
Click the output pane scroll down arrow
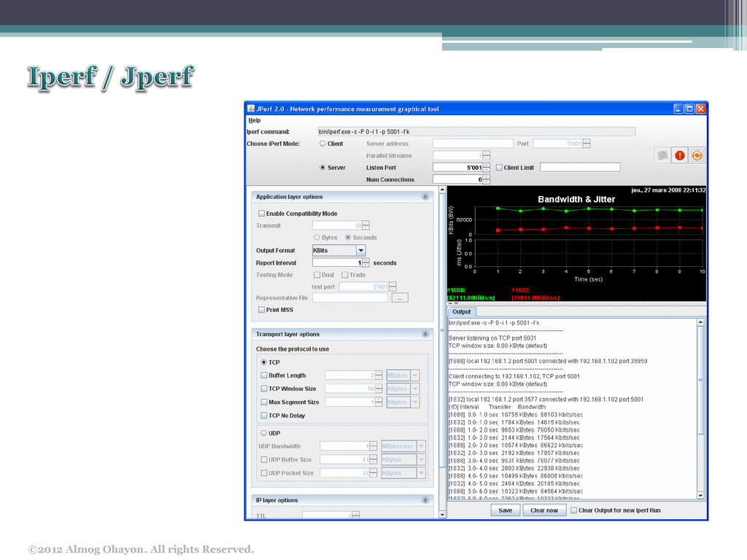click(x=700, y=495)
